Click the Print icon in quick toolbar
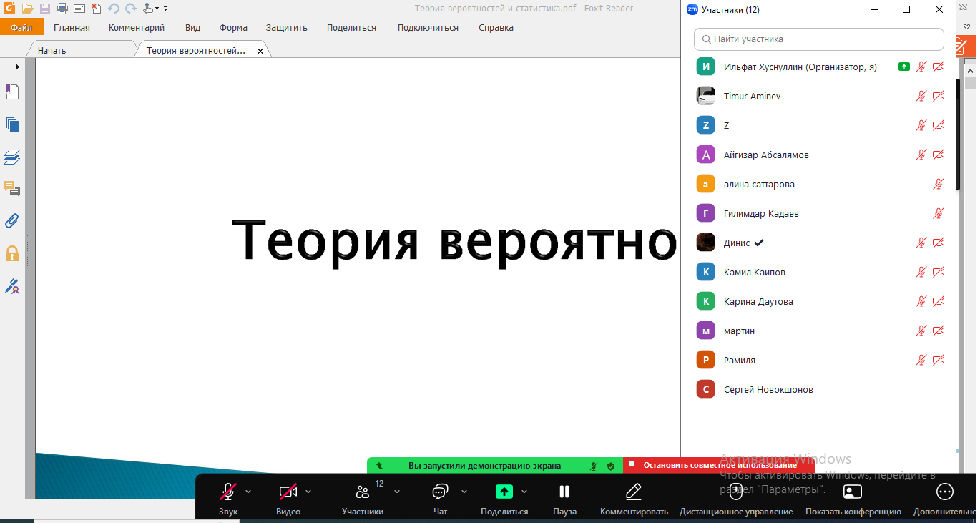The width and height of the screenshot is (980, 523). tap(62, 9)
